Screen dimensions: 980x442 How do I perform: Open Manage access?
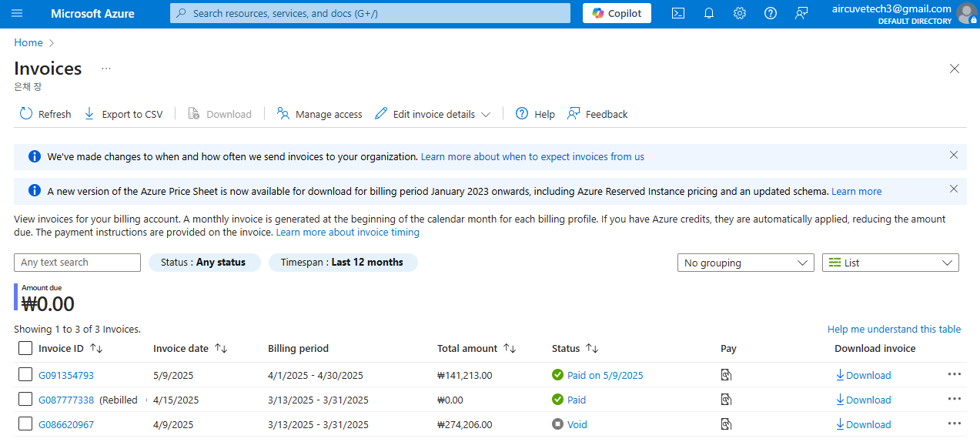pyautogui.click(x=319, y=114)
